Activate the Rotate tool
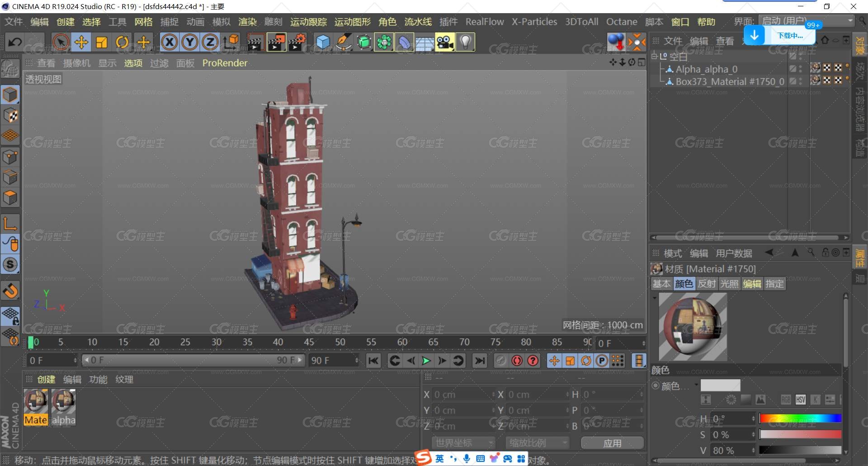868x466 pixels. (122, 42)
